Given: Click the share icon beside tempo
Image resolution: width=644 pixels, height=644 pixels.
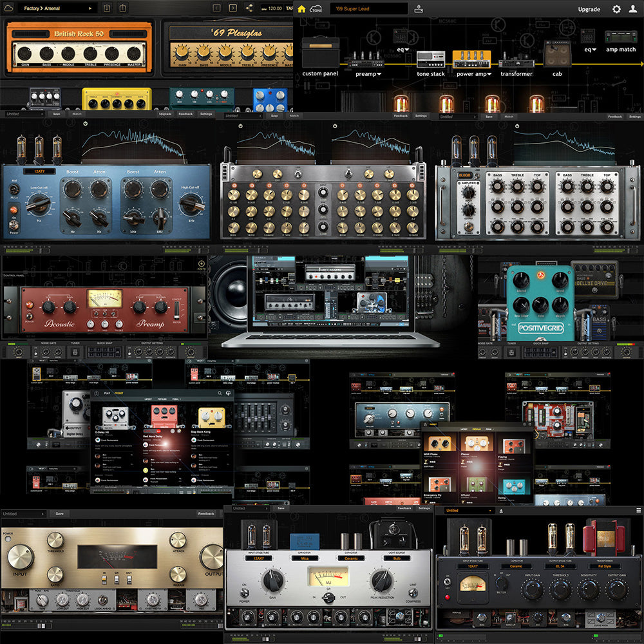Looking at the screenshot, I should [249, 8].
